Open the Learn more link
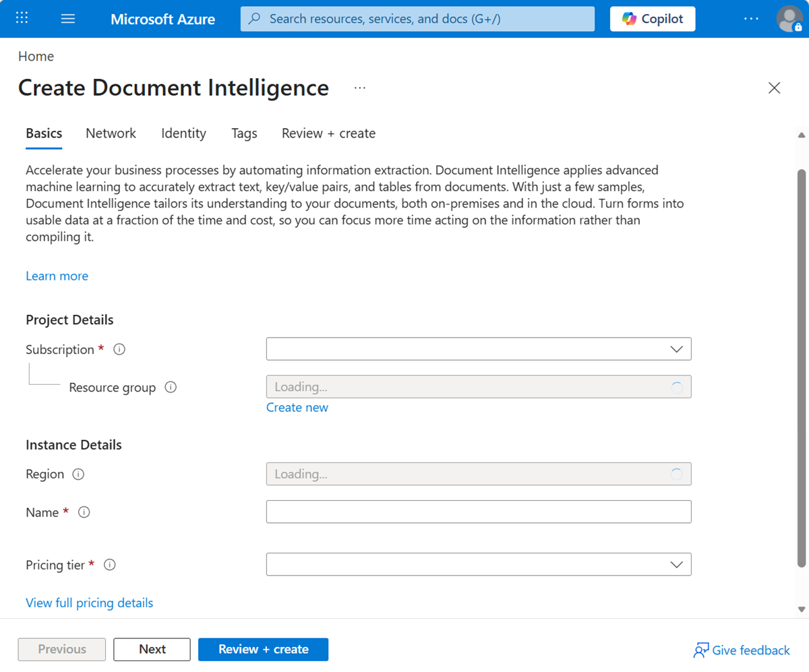Image resolution: width=809 pixels, height=672 pixels. point(57,276)
